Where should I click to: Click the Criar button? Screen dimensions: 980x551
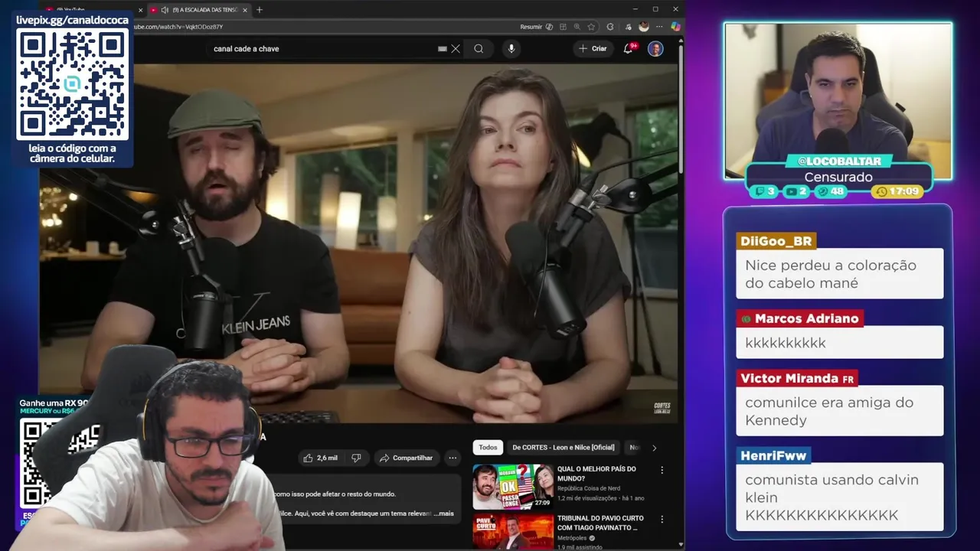click(593, 48)
